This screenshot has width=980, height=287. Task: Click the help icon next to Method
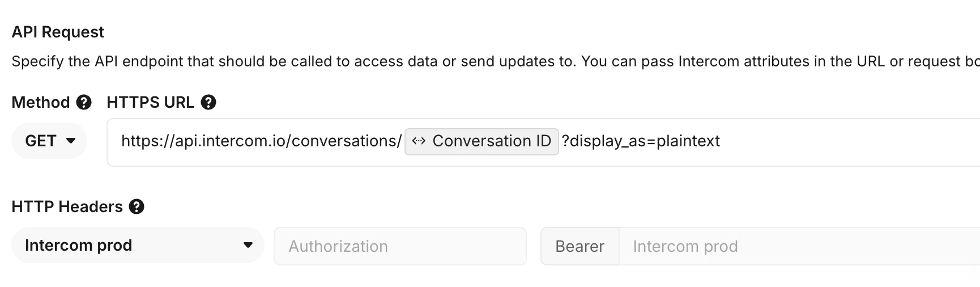point(84,102)
